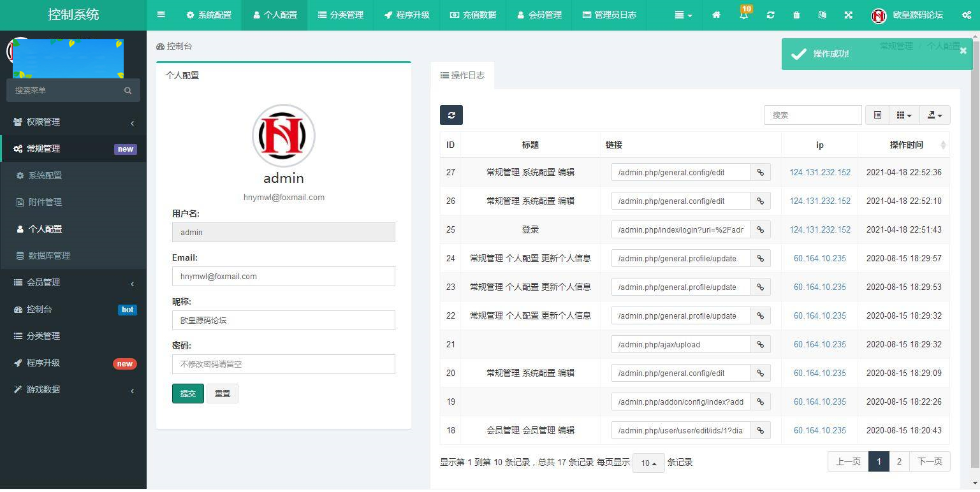Open IP link 124.131.232.152 on row 27
This screenshot has width=980, height=492.
(819, 172)
